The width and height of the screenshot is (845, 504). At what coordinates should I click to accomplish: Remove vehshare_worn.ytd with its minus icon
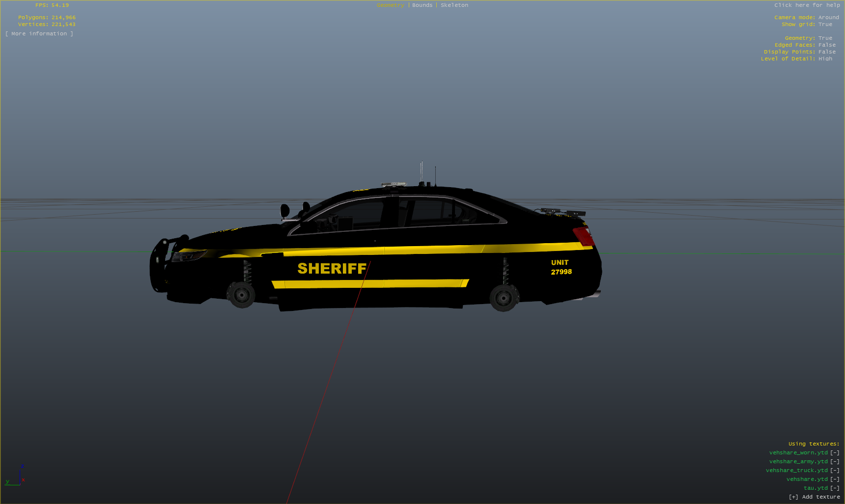coord(835,453)
